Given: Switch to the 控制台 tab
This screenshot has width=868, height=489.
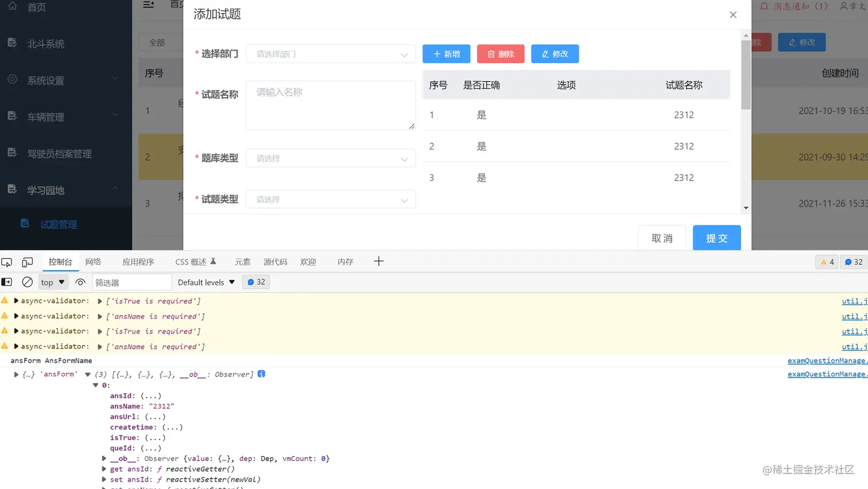Looking at the screenshot, I should (x=60, y=262).
